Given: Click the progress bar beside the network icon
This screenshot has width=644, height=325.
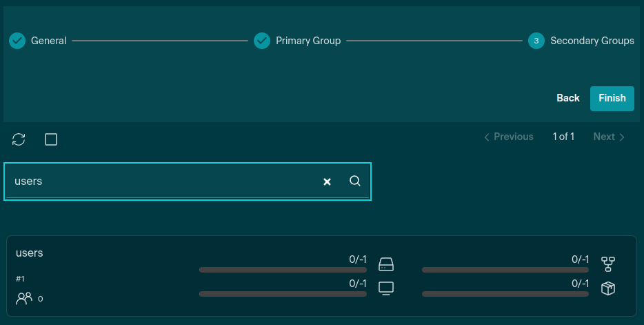Looking at the screenshot, I should tap(505, 270).
